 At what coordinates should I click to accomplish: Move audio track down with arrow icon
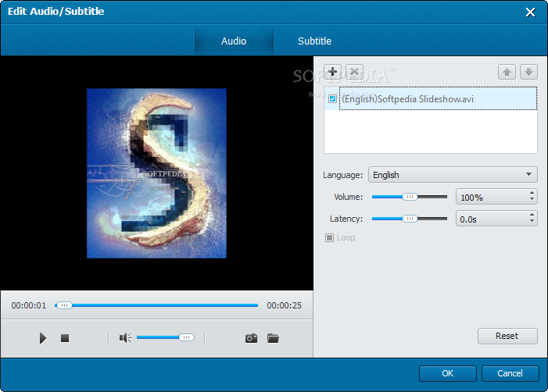click(528, 73)
